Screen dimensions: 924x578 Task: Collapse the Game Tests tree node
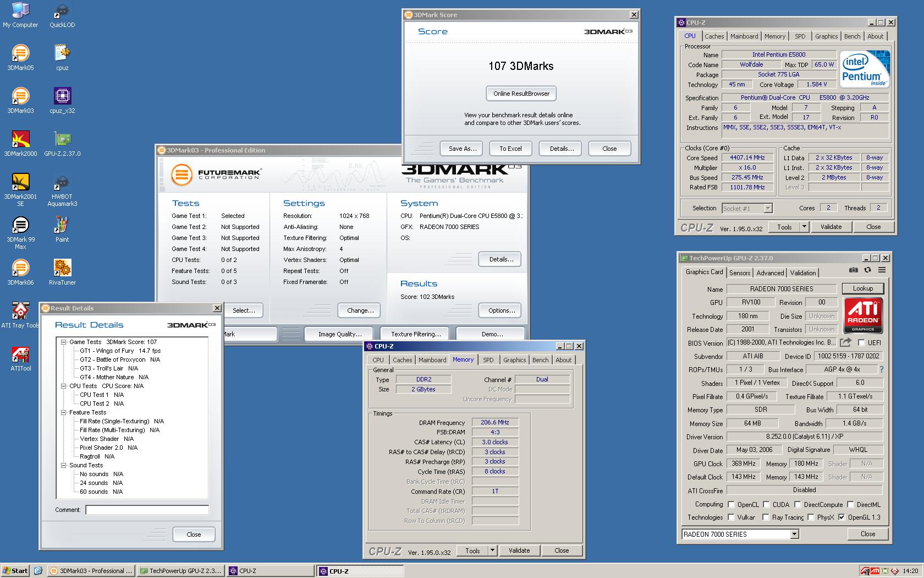63,342
